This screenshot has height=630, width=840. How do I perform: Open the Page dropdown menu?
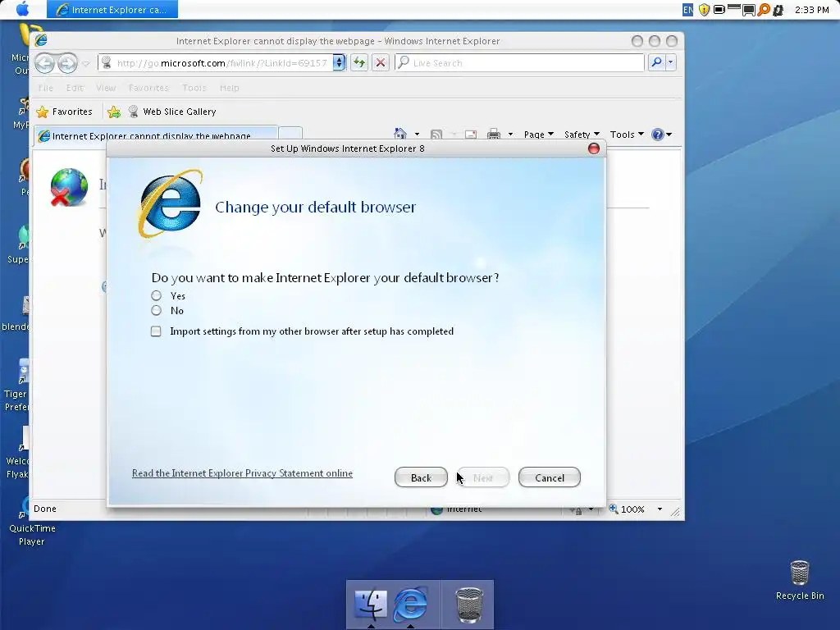pyautogui.click(x=538, y=135)
